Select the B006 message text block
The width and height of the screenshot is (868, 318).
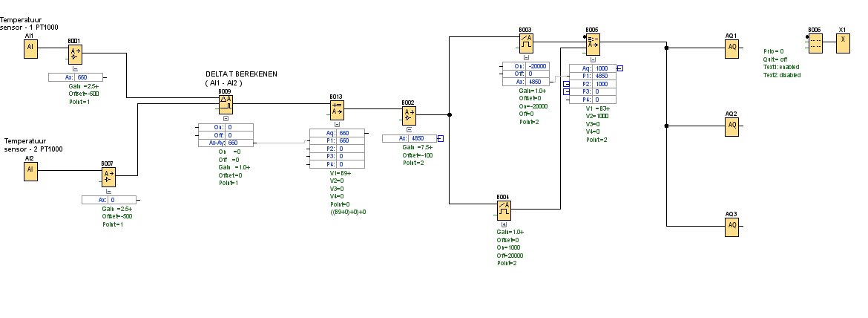(x=815, y=43)
